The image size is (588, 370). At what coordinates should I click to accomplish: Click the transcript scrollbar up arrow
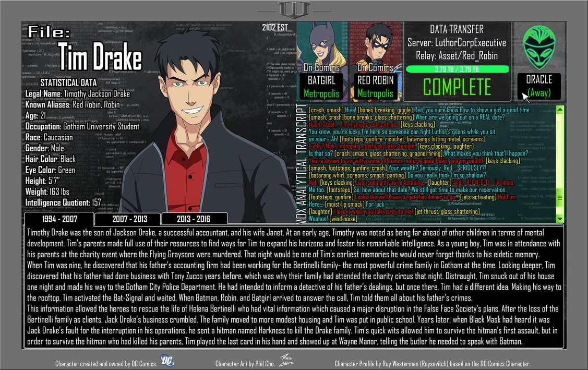[x=560, y=110]
